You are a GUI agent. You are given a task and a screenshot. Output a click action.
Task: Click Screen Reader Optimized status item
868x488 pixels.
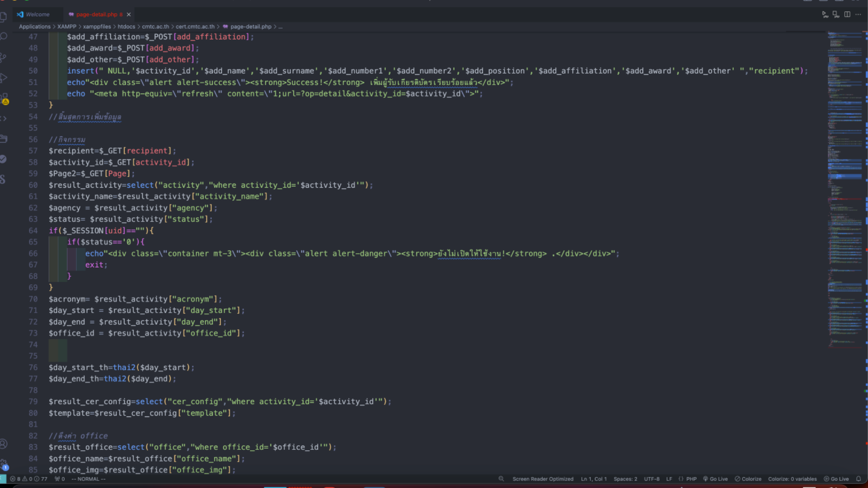[x=543, y=479]
